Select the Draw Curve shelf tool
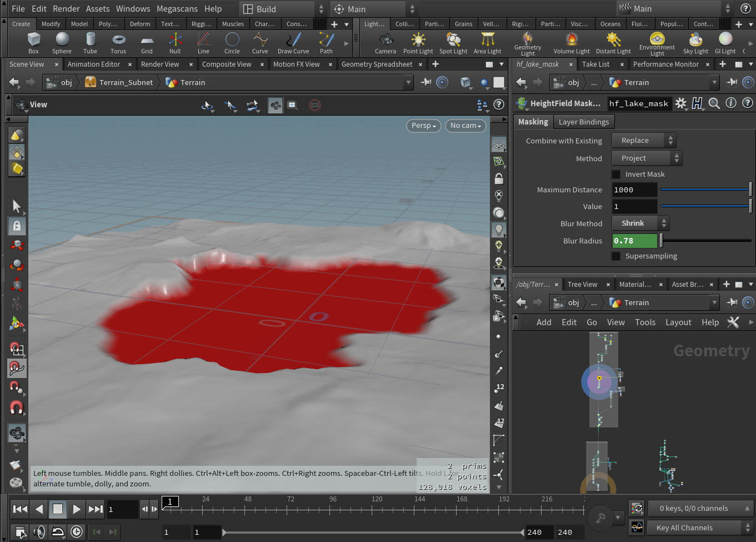756x542 pixels. click(x=293, y=42)
